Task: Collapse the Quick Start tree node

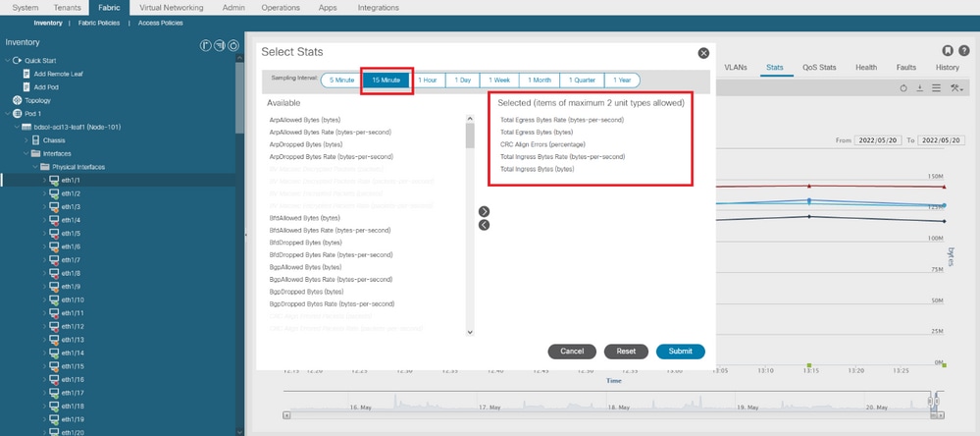Action: tap(8, 60)
